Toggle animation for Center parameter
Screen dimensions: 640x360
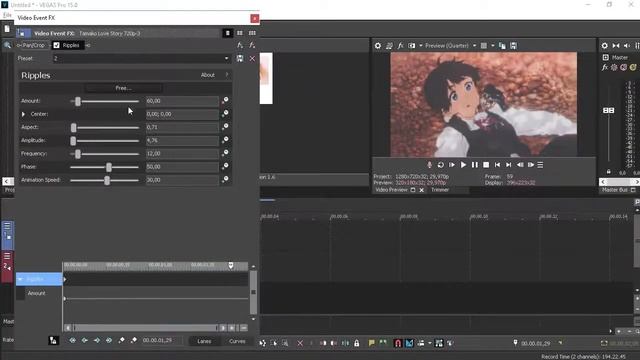click(225, 114)
